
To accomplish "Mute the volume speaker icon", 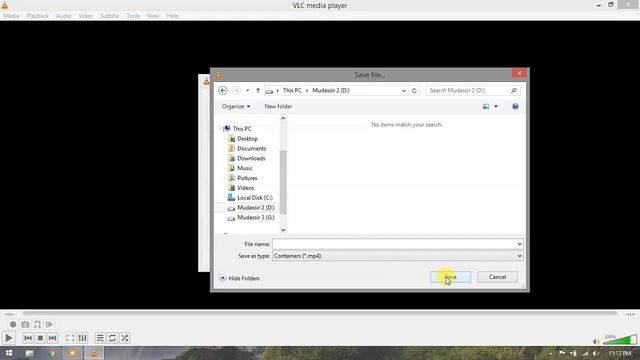I will pos(596,341).
